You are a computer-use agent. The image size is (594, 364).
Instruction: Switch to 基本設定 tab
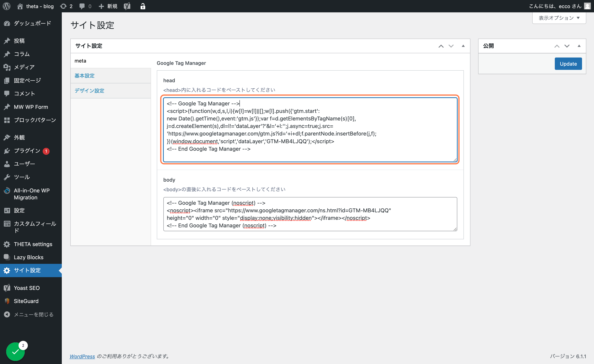[x=111, y=76]
